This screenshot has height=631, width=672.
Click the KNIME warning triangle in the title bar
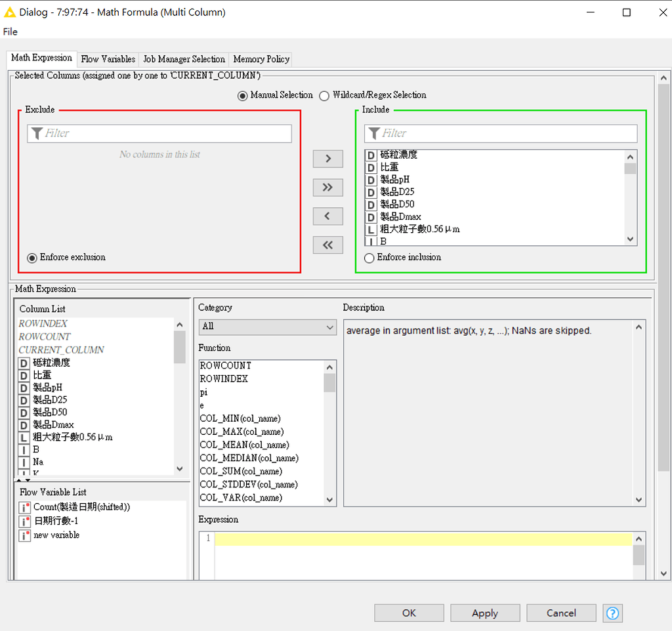coord(10,11)
